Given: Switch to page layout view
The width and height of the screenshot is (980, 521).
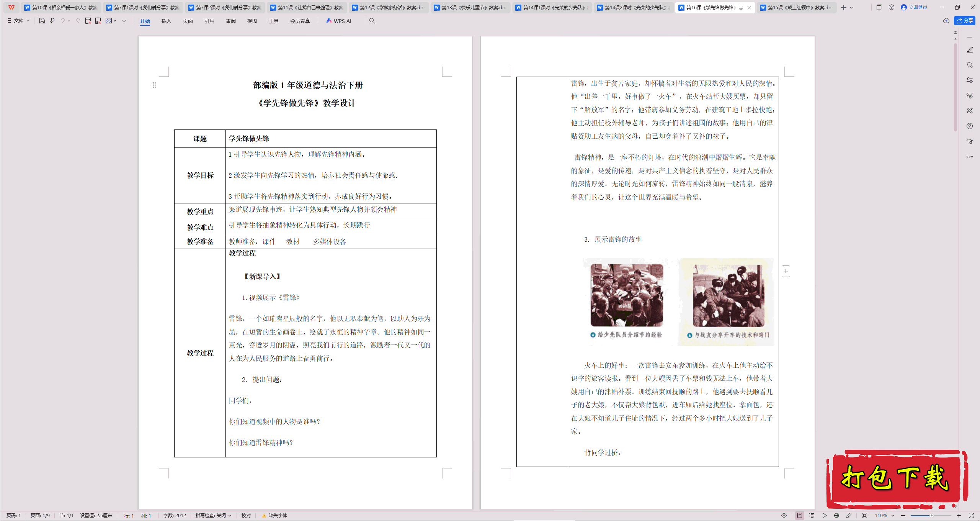Looking at the screenshot, I should [x=800, y=516].
